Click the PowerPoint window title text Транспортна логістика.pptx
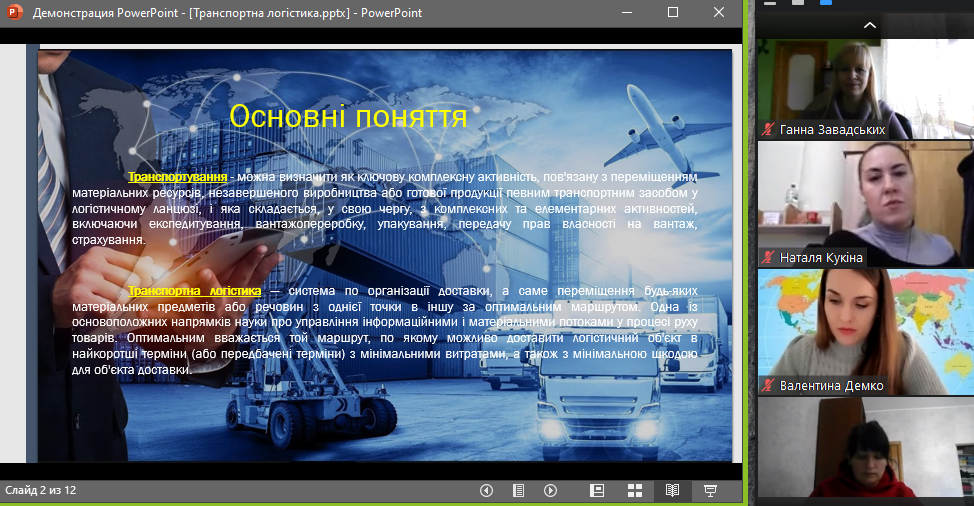Viewport: 974px width, 506px height. [272, 13]
